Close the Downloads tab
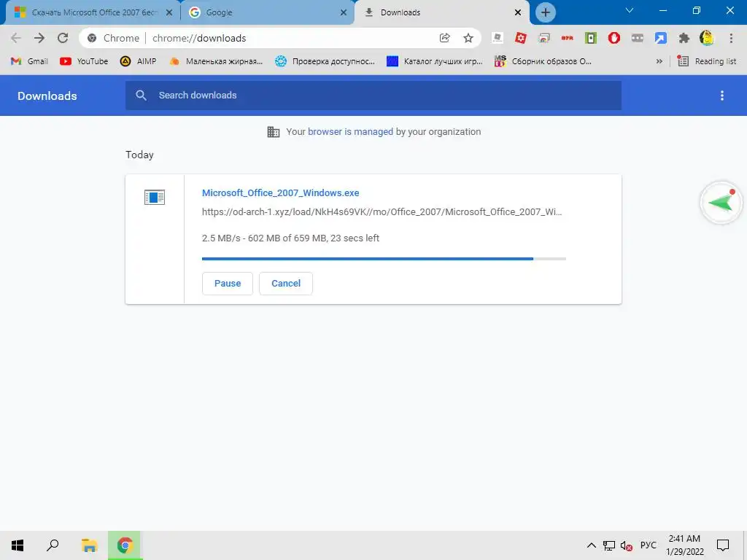This screenshot has height=560, width=747. tap(518, 12)
